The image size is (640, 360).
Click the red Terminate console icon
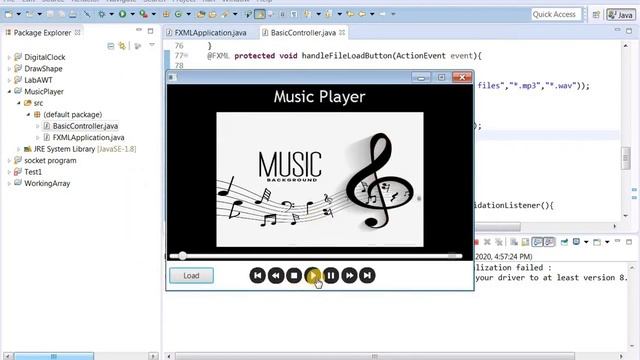click(476, 242)
